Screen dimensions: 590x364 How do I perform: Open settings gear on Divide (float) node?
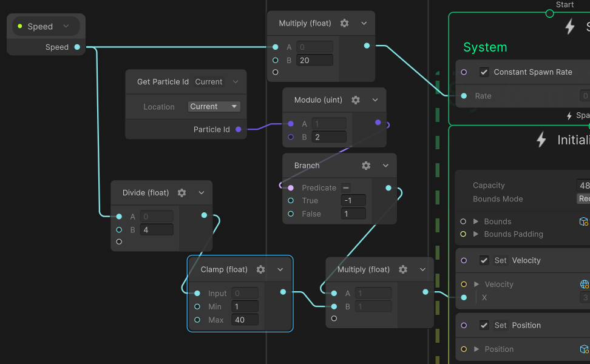click(181, 193)
